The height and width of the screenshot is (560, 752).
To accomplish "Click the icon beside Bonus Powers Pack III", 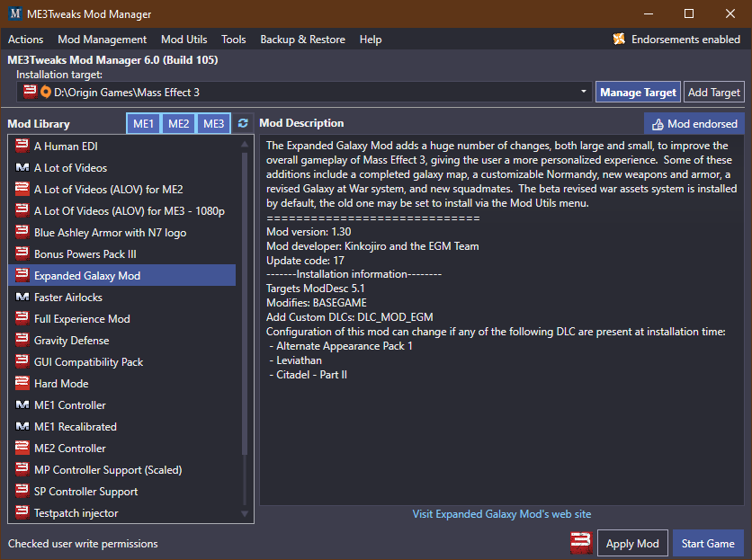I will point(22,253).
